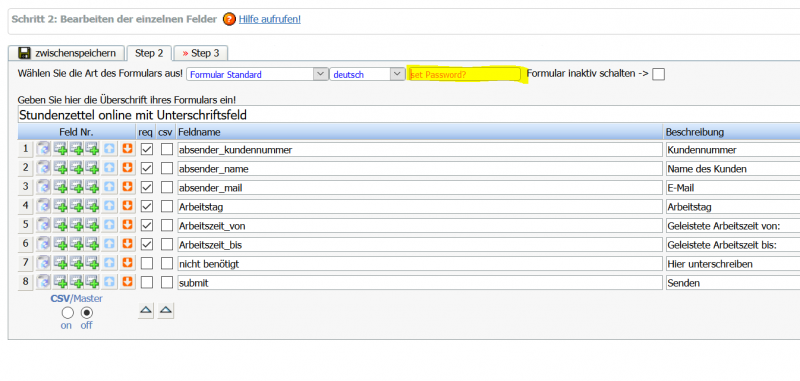
Task: Click Beschreibung input 'Name des Kunden'
Action: point(733,168)
